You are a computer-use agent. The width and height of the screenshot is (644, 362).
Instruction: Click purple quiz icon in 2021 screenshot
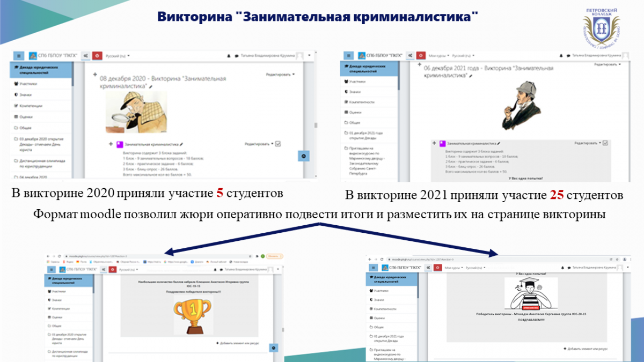pos(442,143)
